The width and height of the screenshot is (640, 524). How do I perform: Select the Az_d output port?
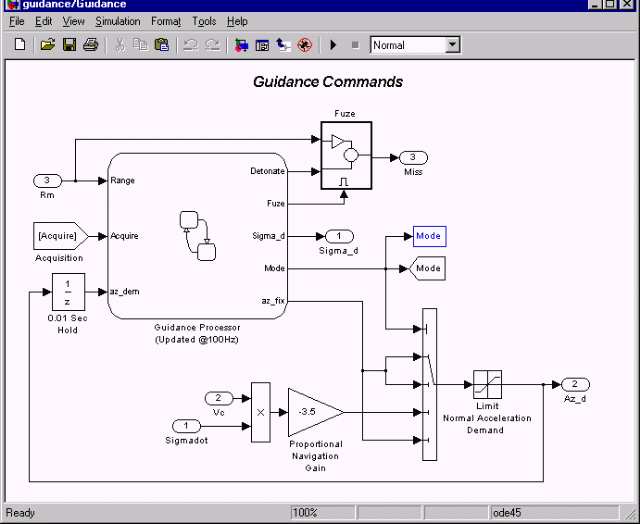click(x=576, y=384)
